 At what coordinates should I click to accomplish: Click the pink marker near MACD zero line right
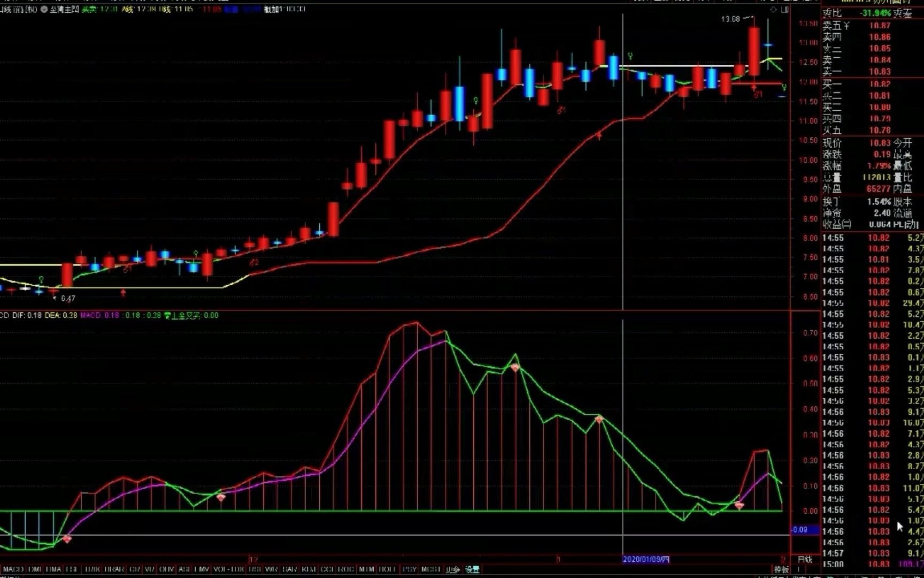pyautogui.click(x=739, y=505)
